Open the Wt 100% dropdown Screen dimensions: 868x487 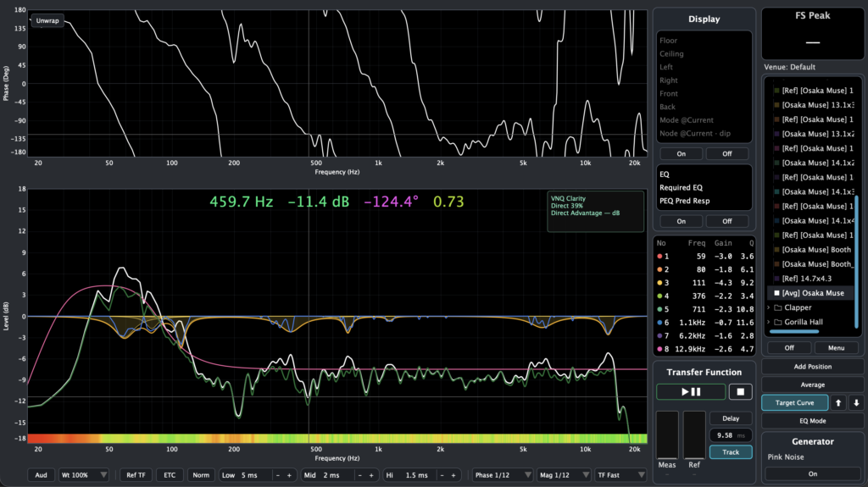tap(84, 475)
